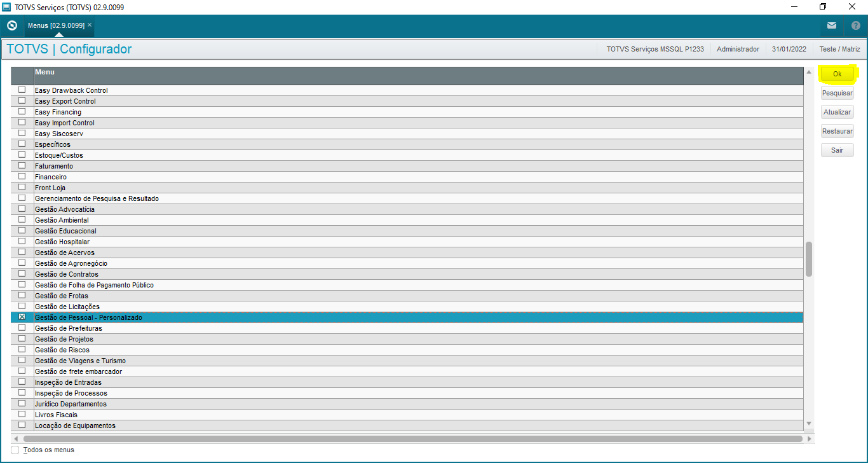Open the TOTVS home logo icon
The width and height of the screenshot is (868, 463).
tap(11, 25)
